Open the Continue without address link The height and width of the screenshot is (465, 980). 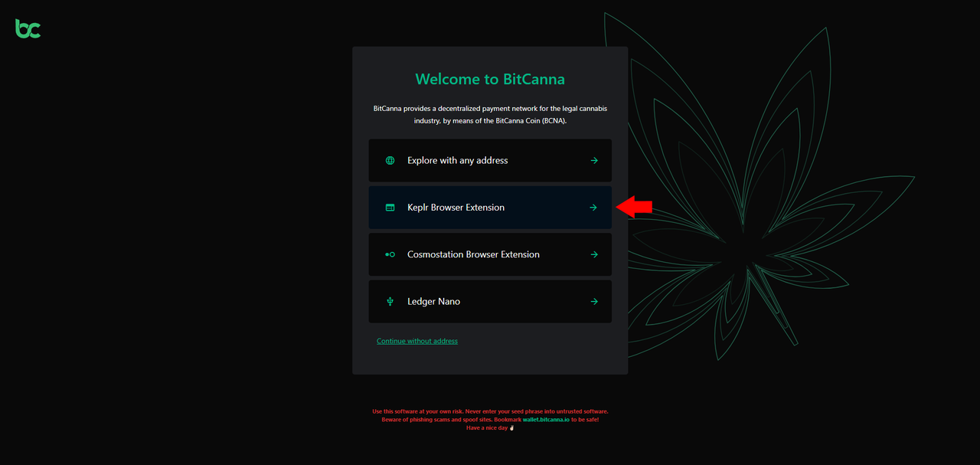click(417, 341)
